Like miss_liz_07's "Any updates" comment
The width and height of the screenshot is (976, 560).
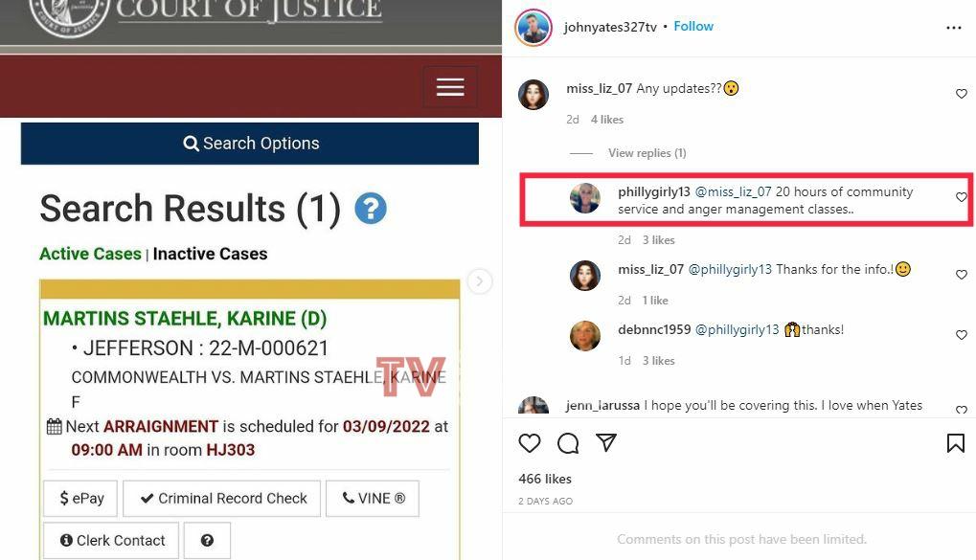tap(961, 94)
